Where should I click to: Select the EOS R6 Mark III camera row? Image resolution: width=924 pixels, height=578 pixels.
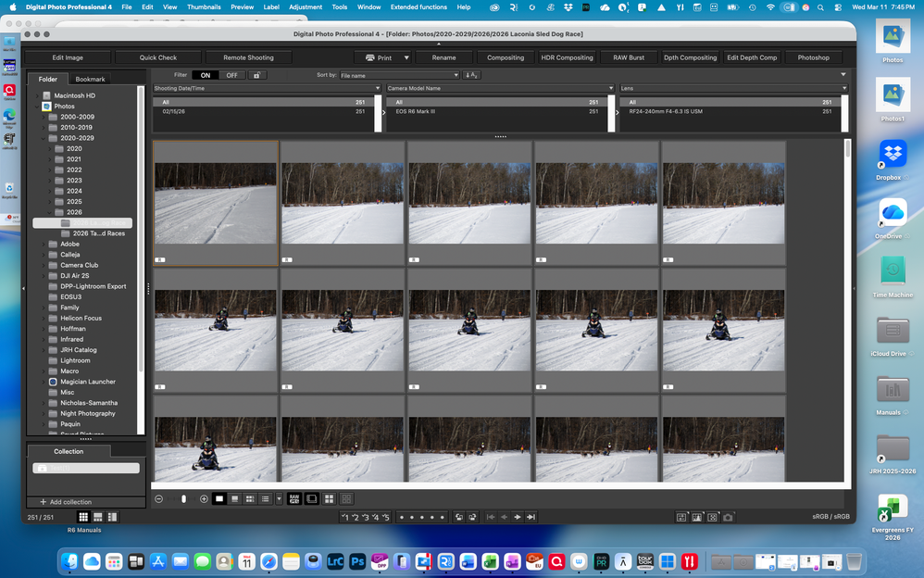tap(498, 111)
